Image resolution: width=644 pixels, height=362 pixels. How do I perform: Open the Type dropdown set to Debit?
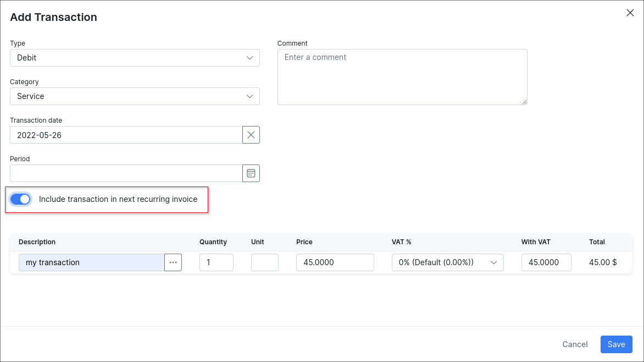(135, 58)
